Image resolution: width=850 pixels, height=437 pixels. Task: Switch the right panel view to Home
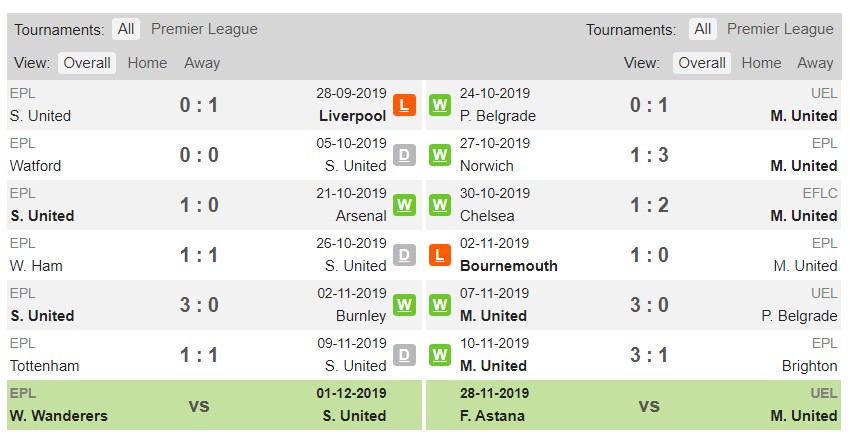pyautogui.click(x=761, y=63)
